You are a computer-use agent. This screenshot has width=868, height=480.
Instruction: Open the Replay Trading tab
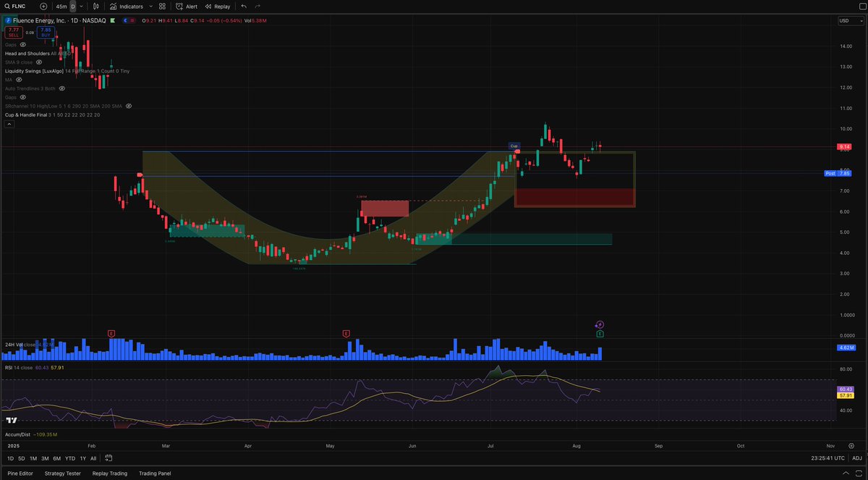point(111,473)
